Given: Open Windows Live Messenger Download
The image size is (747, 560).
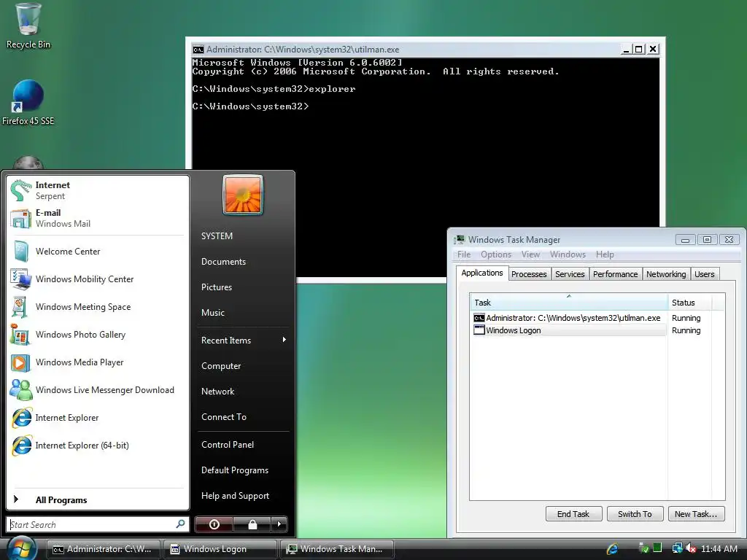Looking at the screenshot, I should coord(98,390).
